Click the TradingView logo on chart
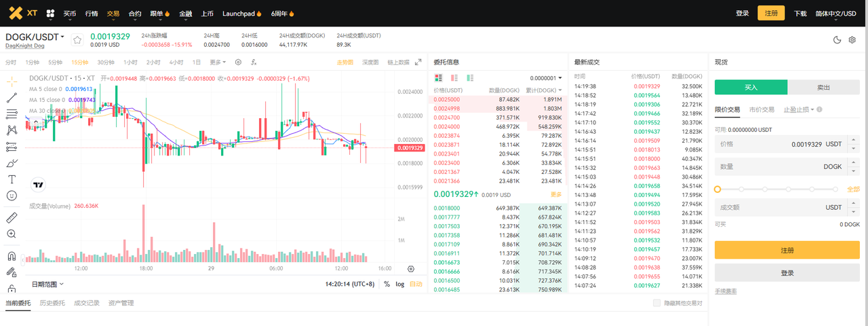The height and width of the screenshot is (326, 868). [38, 184]
